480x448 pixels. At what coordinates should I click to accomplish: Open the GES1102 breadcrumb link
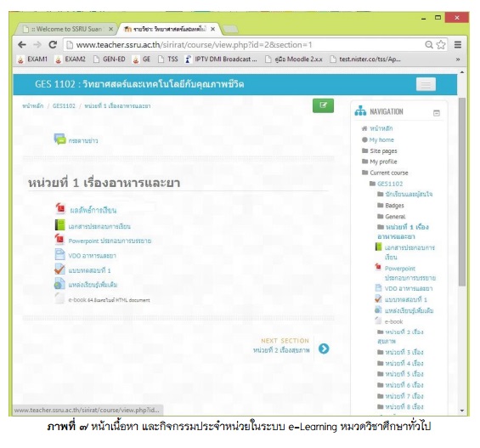click(64, 106)
